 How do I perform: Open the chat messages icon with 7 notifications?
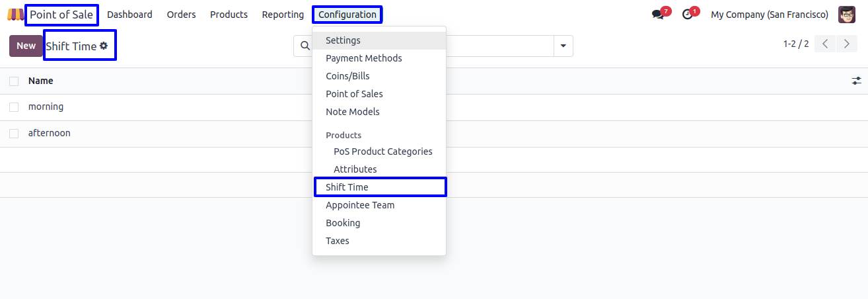tap(657, 15)
